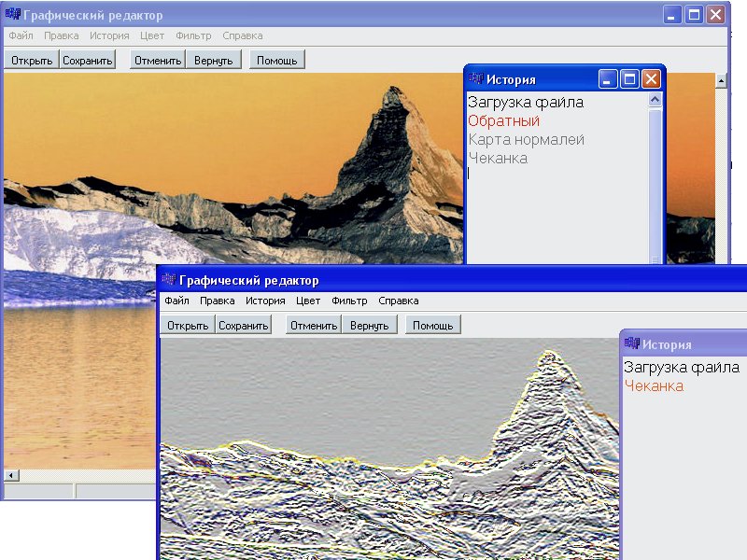Open Файл menu in back editor window
747x560 pixels.
coord(21,35)
